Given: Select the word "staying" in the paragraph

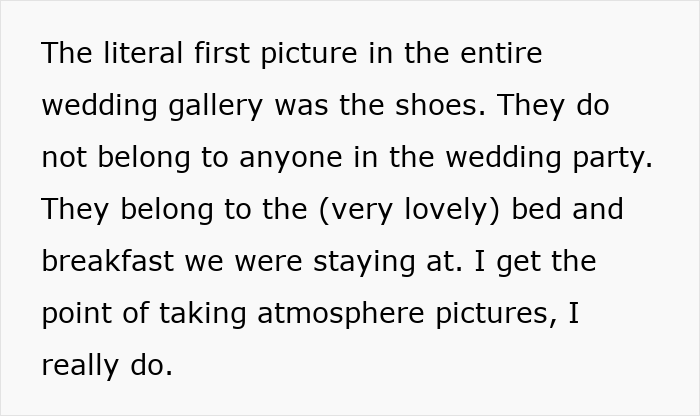Looking at the screenshot, I should point(364,262).
